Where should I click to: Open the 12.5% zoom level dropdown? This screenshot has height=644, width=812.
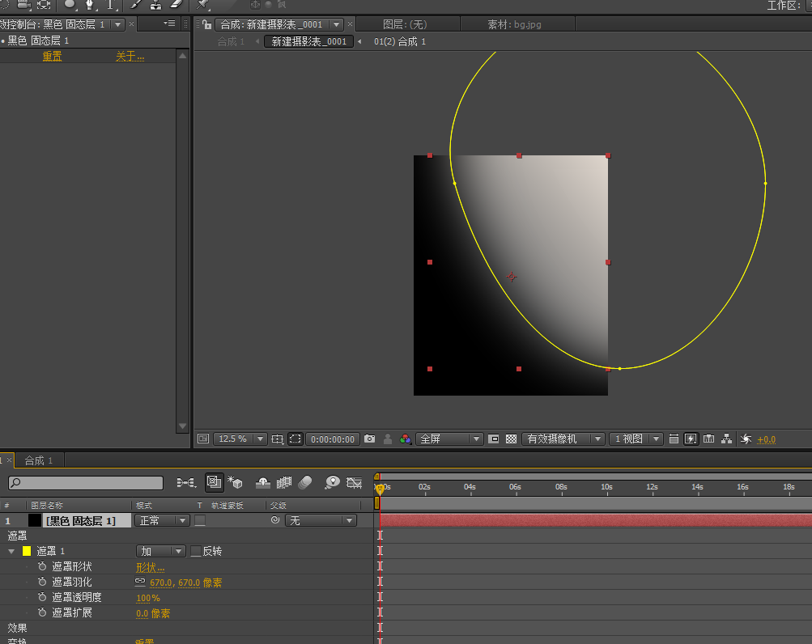click(x=240, y=439)
